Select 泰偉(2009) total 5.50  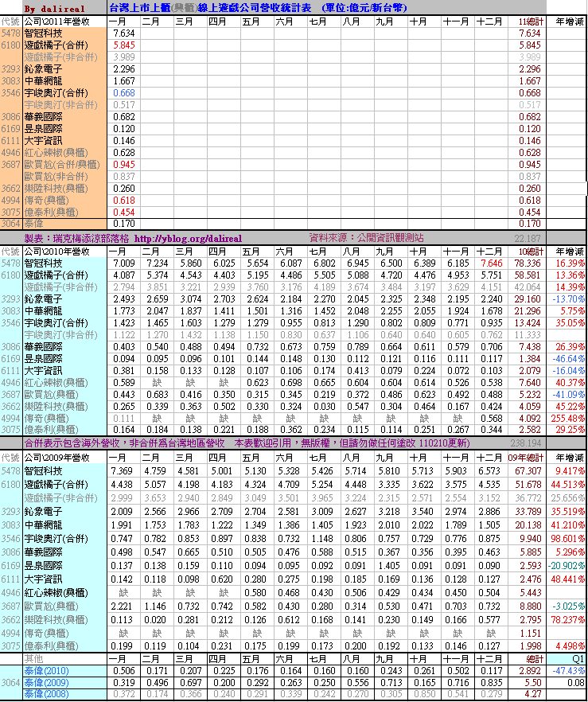coord(532,683)
